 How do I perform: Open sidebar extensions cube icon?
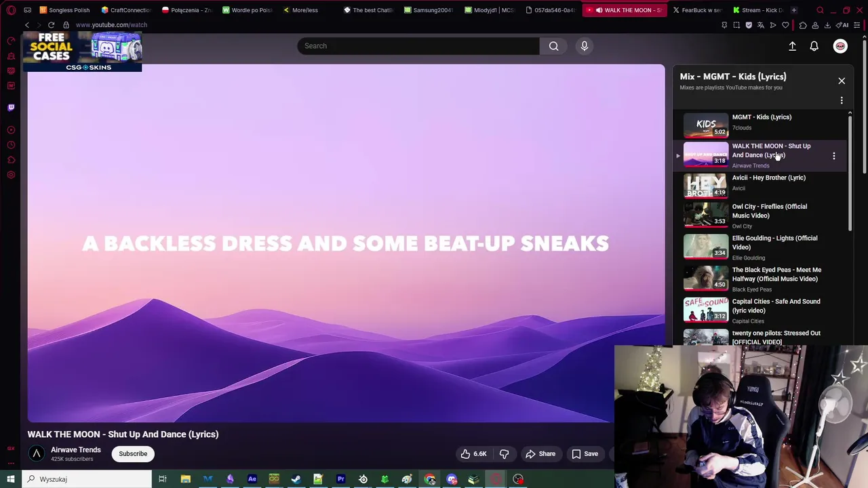[x=11, y=160]
